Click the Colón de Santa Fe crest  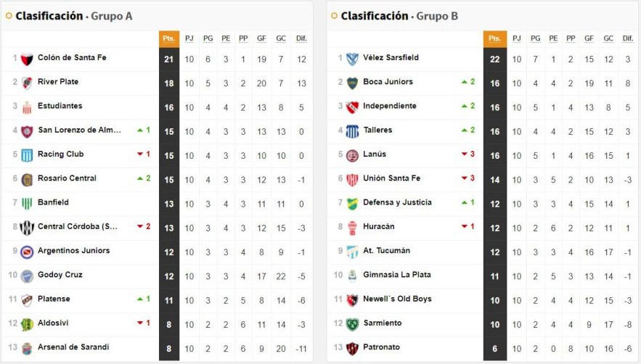[27, 59]
